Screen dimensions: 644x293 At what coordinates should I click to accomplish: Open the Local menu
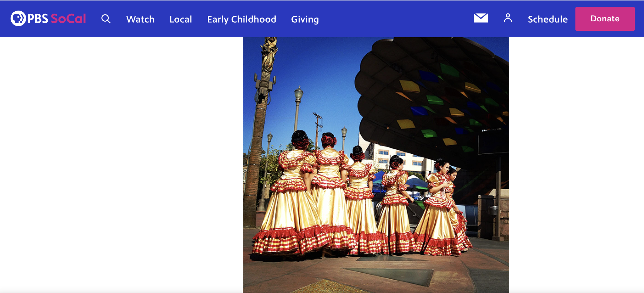point(181,19)
